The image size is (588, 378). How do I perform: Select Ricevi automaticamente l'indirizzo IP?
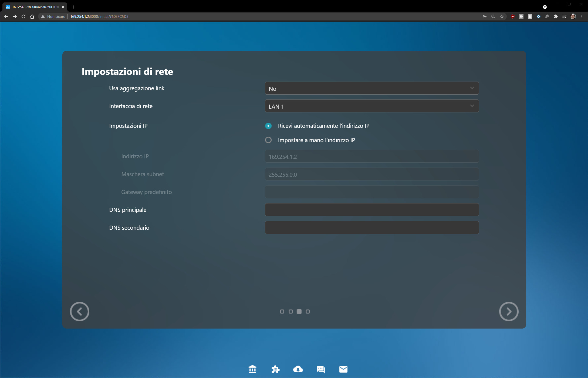pos(268,126)
